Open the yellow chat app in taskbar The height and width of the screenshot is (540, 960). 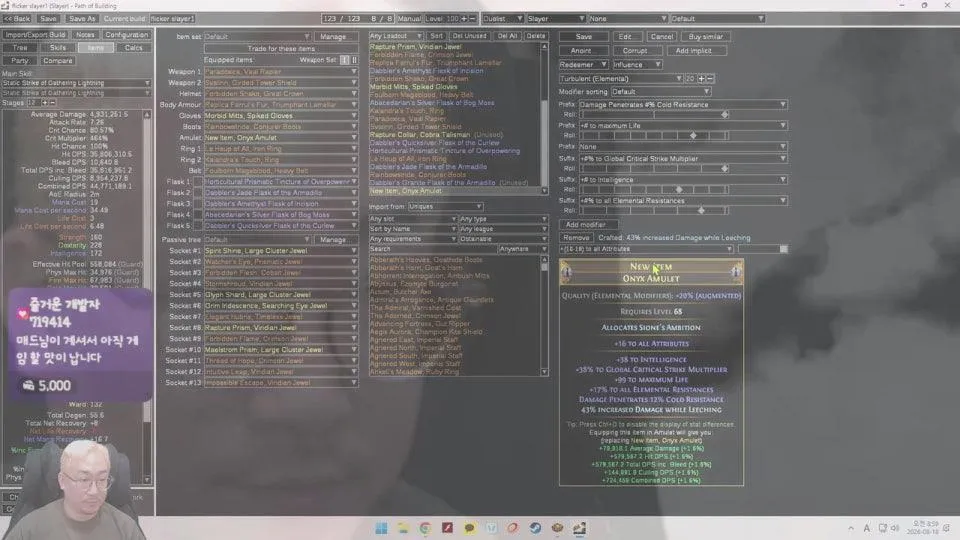coord(469,528)
